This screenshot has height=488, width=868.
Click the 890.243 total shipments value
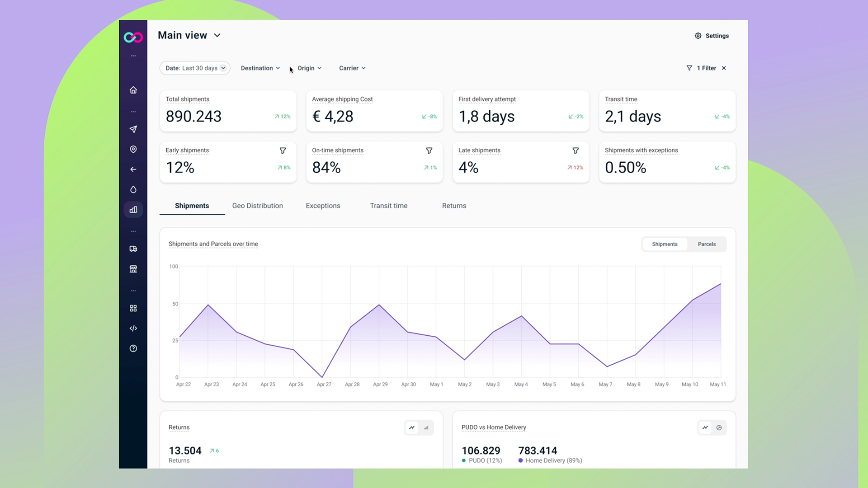(193, 117)
